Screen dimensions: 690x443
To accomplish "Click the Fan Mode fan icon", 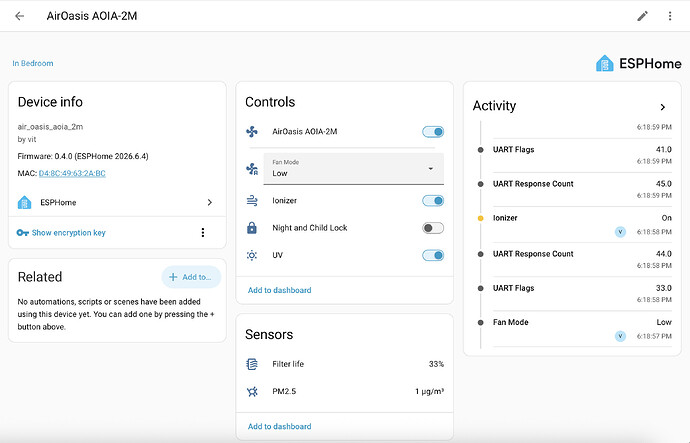I will [x=252, y=169].
